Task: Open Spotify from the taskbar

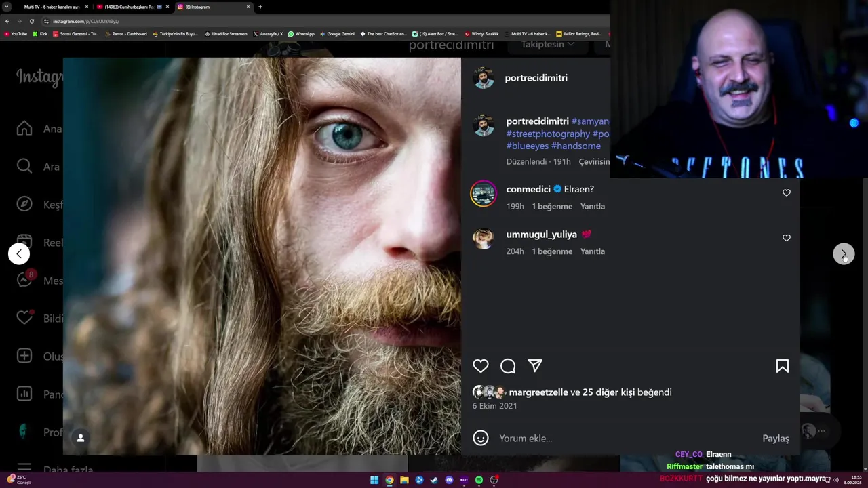Action: [x=479, y=480]
